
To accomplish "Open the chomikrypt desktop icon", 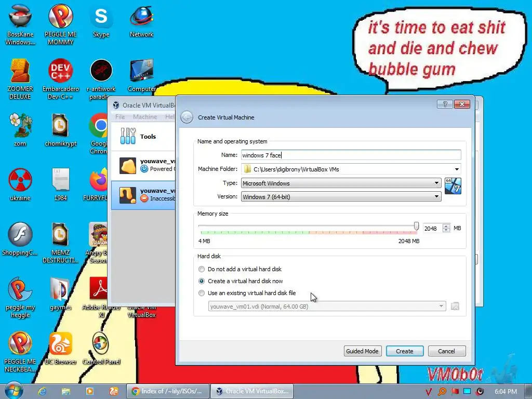I will pyautogui.click(x=60, y=129).
